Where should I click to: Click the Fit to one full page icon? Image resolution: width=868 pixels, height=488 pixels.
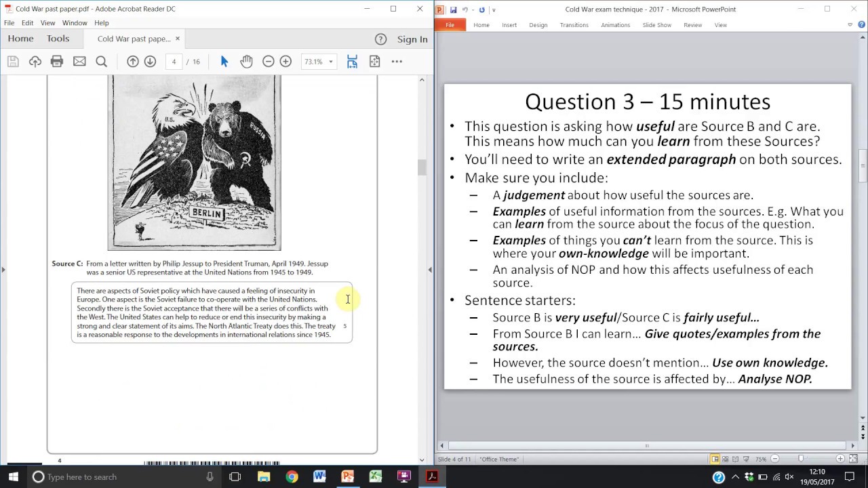(374, 62)
